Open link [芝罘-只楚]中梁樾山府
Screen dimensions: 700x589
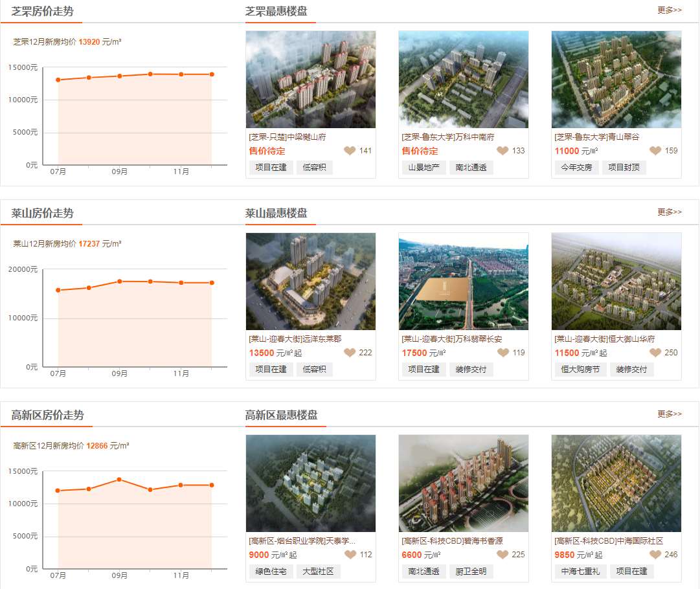pos(288,137)
